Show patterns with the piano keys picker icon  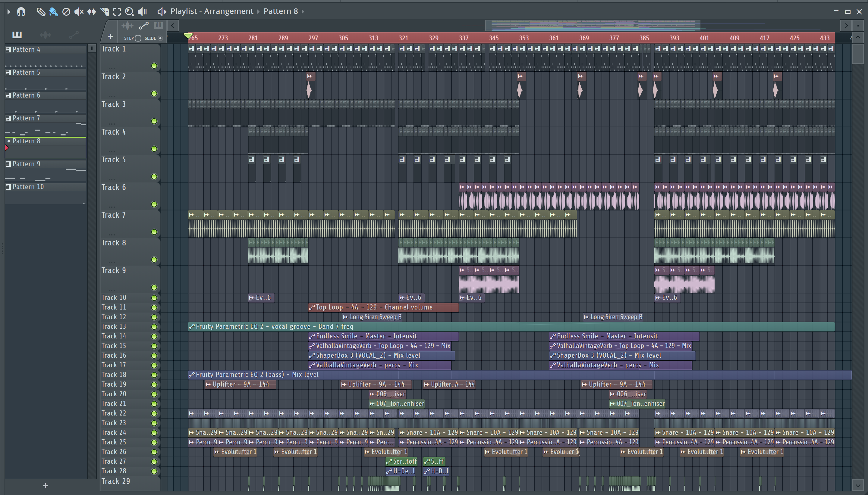(x=17, y=35)
